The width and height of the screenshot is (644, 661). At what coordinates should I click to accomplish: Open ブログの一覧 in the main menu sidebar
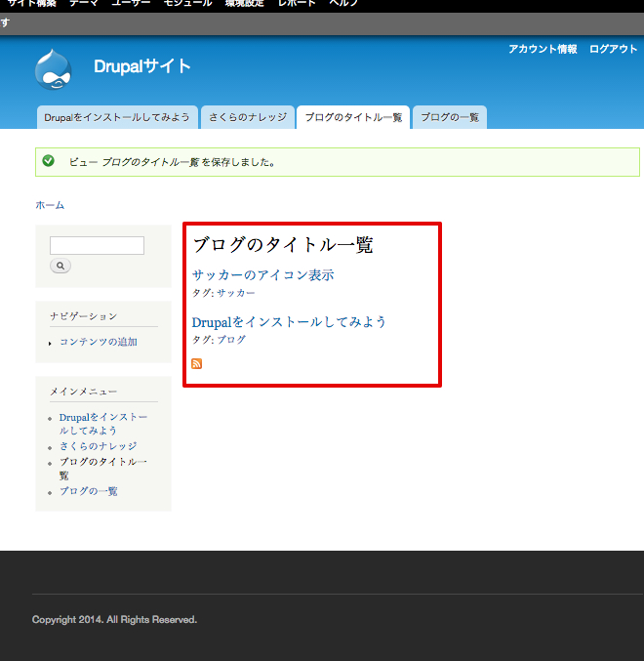point(89,491)
